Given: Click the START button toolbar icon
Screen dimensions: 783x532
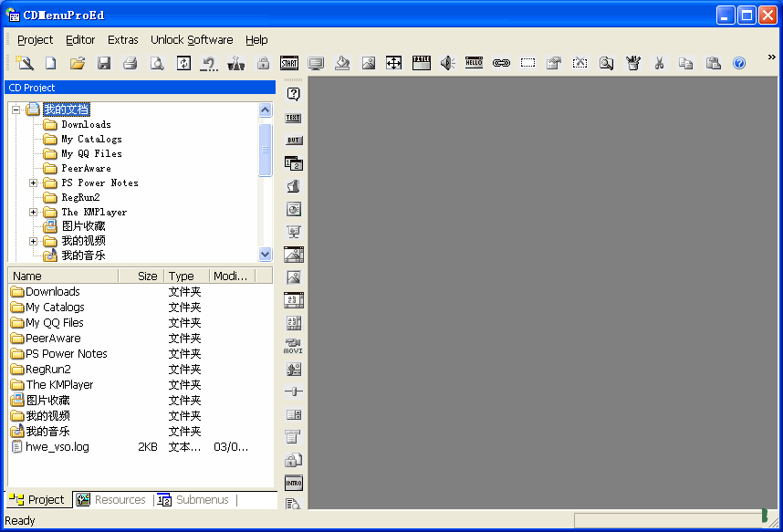Looking at the screenshot, I should 289,63.
